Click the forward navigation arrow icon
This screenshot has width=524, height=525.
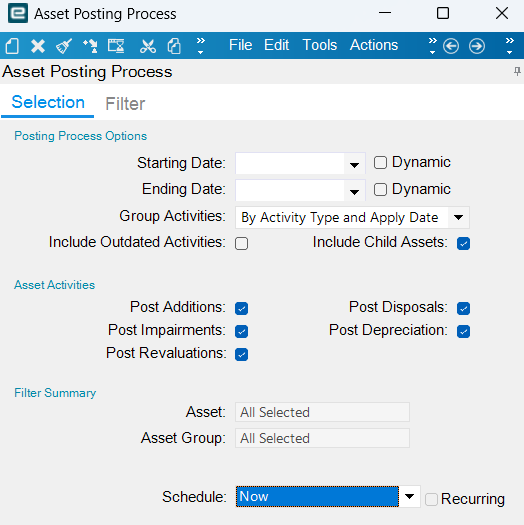(477, 46)
